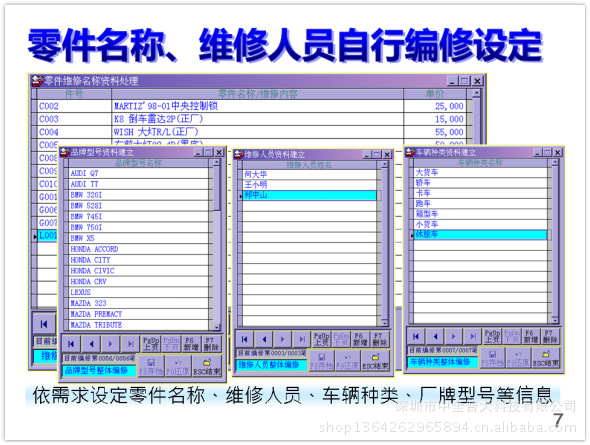This screenshot has width=590, height=445.
Task: Click scroll-down arrow of brand list scrollbar
Action: click(216, 327)
